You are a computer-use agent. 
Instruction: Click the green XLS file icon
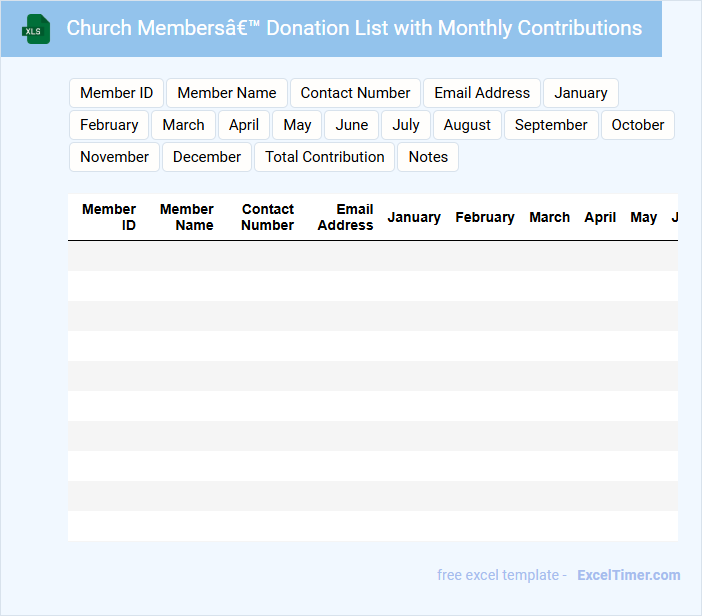coord(37,29)
